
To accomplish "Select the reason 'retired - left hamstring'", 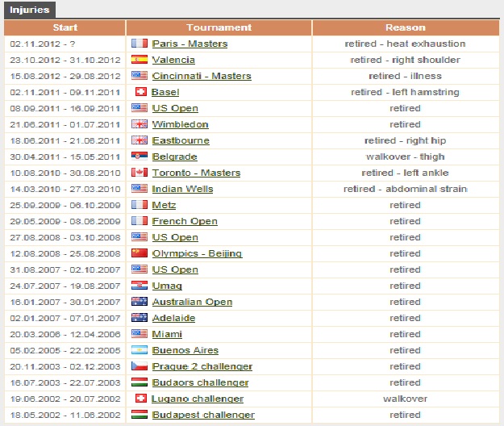I will point(405,92).
